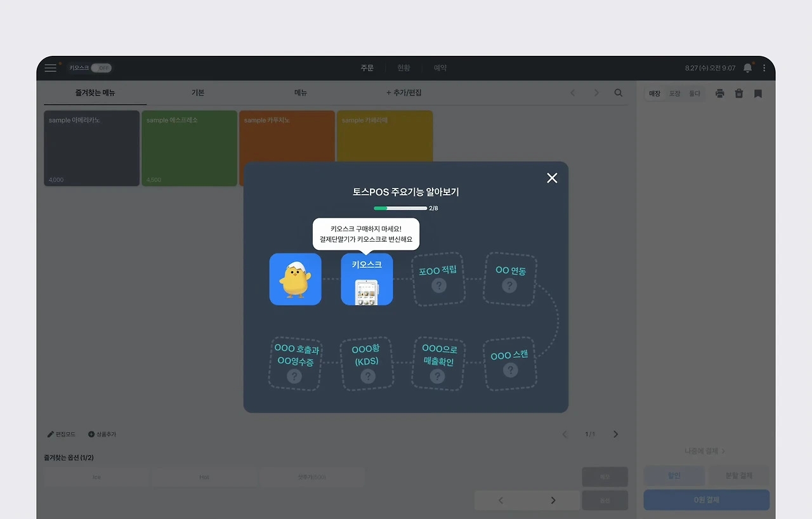Go to next category tabs with right chevron
This screenshot has width=812, height=519.
pos(596,93)
